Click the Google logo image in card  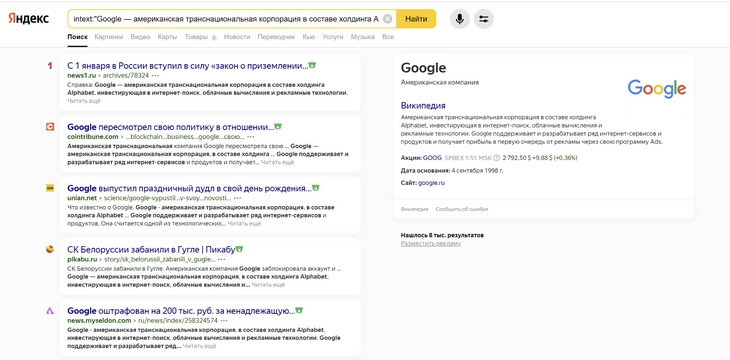pos(656,88)
